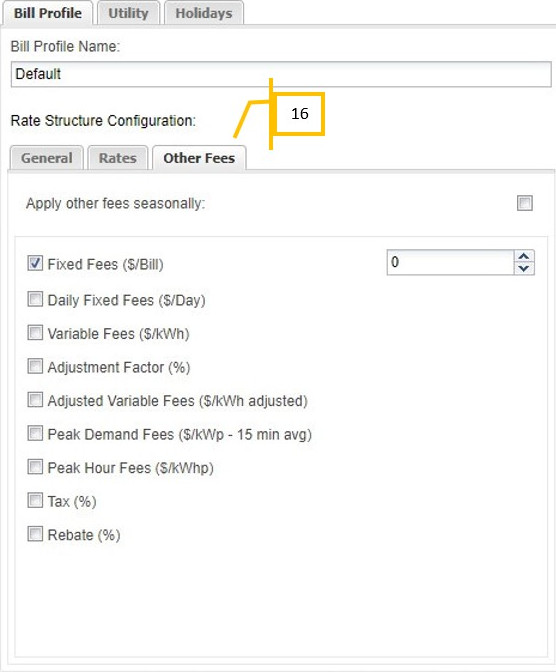Viewport: 556px width, 672px height.
Task: Check Adjusted Variable Fees option
Action: click(35, 400)
